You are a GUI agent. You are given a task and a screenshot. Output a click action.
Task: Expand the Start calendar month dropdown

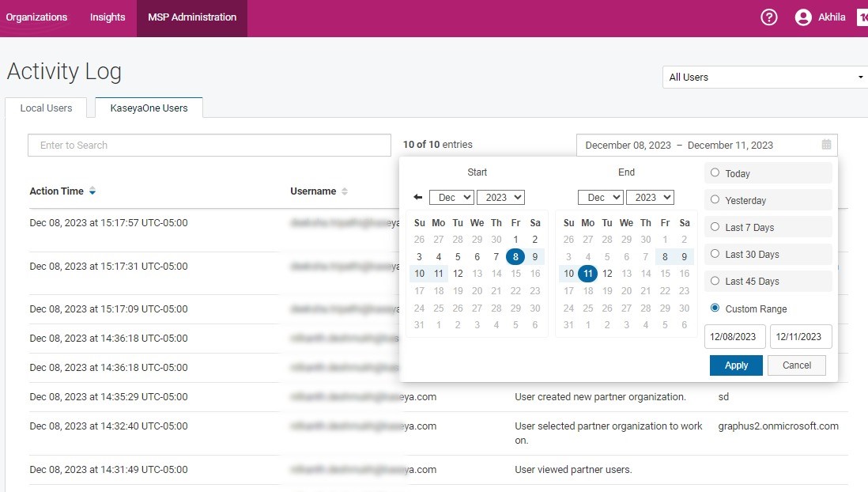tap(451, 197)
